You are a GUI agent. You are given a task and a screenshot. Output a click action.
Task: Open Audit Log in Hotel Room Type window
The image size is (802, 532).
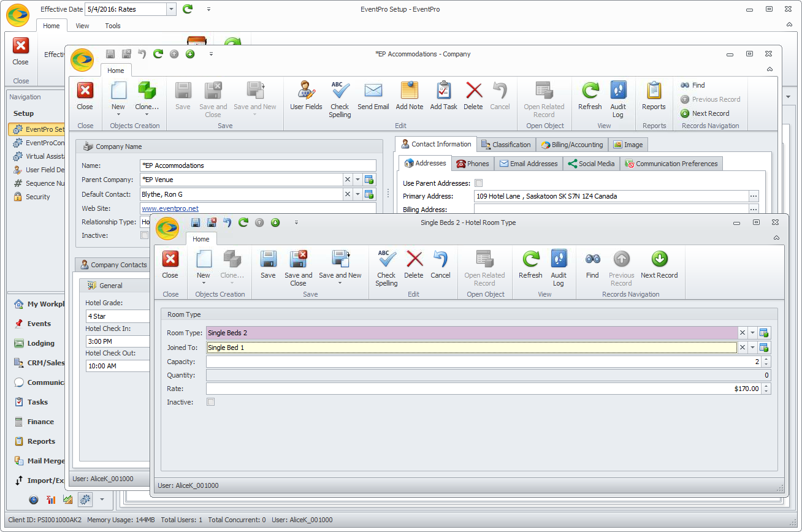coord(559,268)
